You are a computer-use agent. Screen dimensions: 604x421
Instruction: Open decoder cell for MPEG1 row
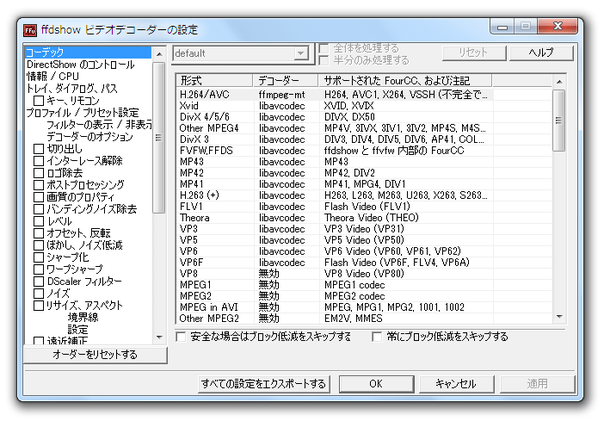tap(287, 285)
